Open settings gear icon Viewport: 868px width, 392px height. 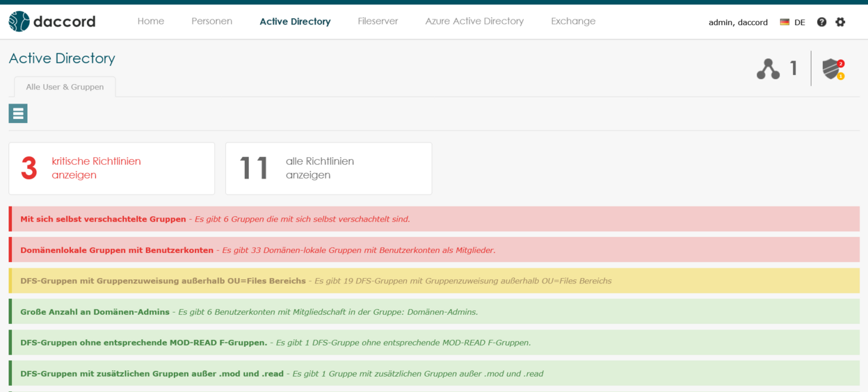coord(840,22)
